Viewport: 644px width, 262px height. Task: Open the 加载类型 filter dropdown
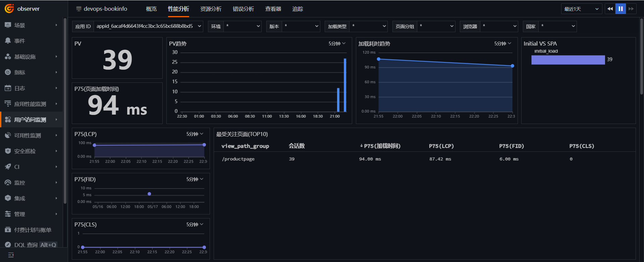coord(368,26)
